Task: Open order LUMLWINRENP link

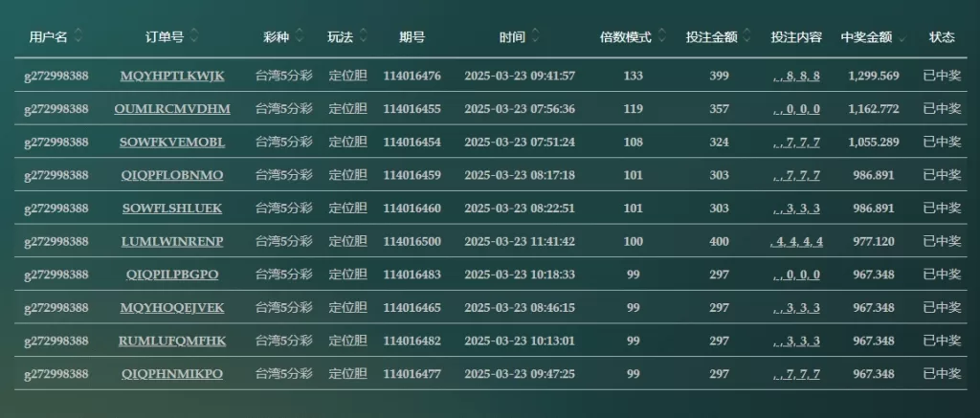Action: click(x=172, y=241)
